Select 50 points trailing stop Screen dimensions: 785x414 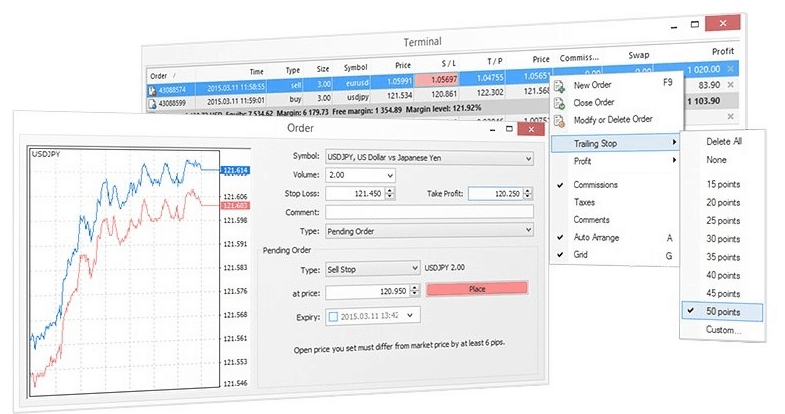722,312
